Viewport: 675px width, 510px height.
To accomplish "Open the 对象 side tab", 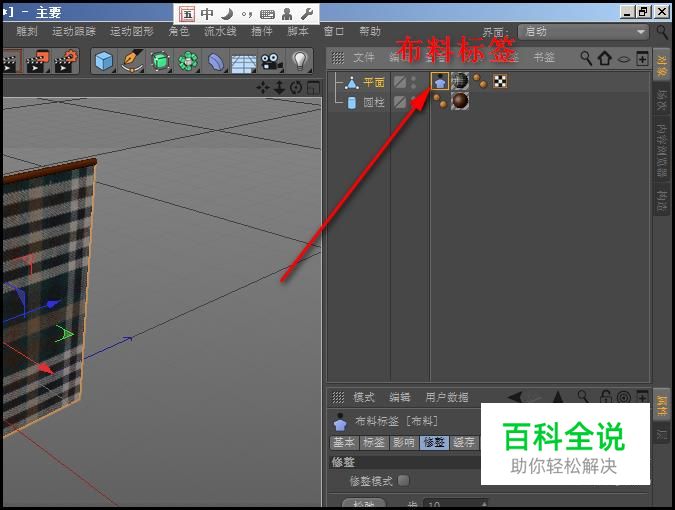I will [662, 65].
